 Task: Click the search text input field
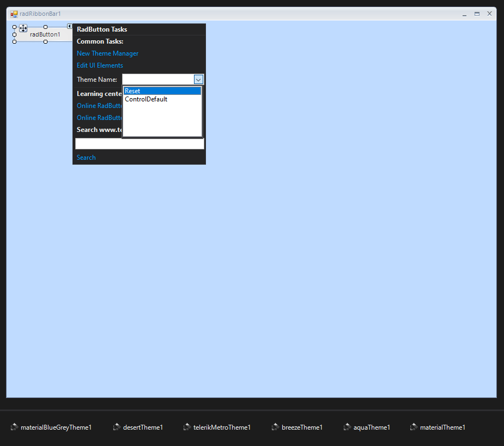pos(139,144)
